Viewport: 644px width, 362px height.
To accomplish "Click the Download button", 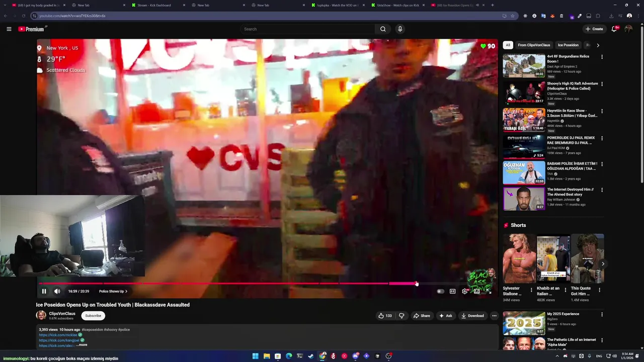I will pyautogui.click(x=472, y=316).
